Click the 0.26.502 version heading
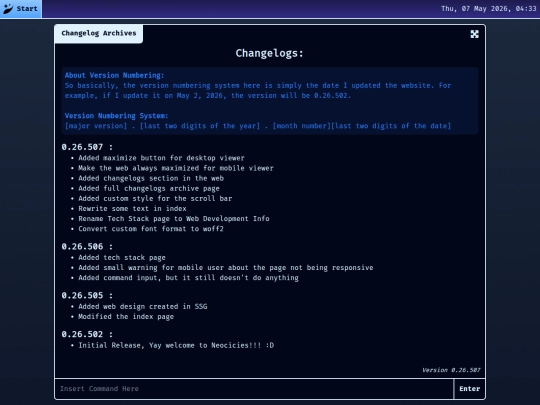 [x=87, y=334]
